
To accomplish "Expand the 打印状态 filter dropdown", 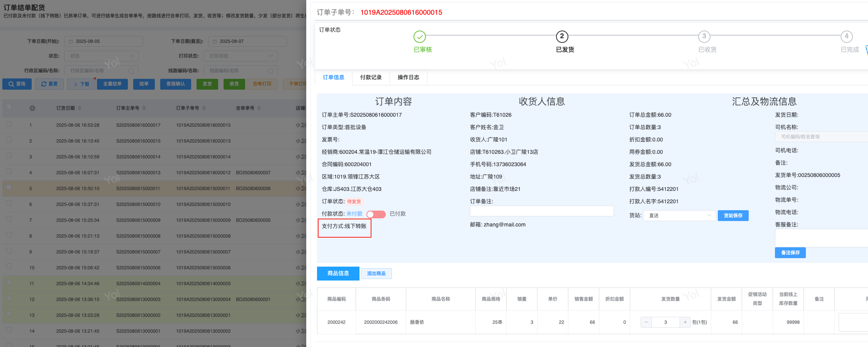I will point(241,56).
